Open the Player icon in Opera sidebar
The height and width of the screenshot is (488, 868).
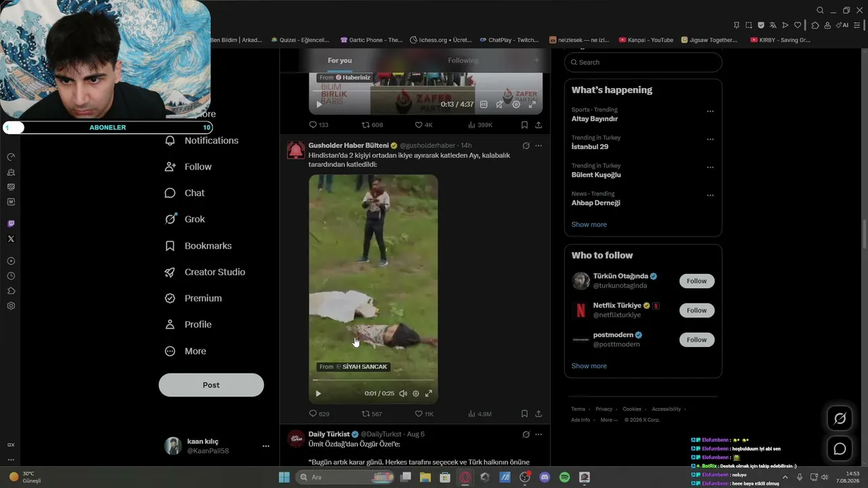pos(11,261)
